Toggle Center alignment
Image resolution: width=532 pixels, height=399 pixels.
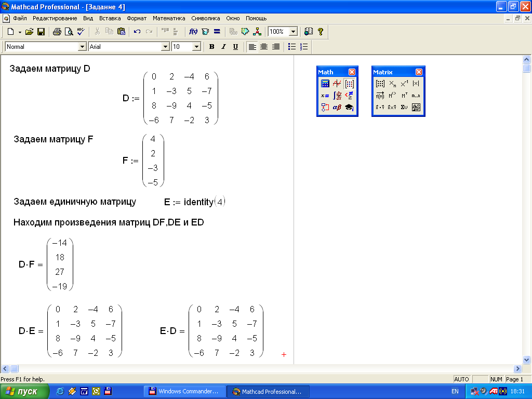[263, 47]
